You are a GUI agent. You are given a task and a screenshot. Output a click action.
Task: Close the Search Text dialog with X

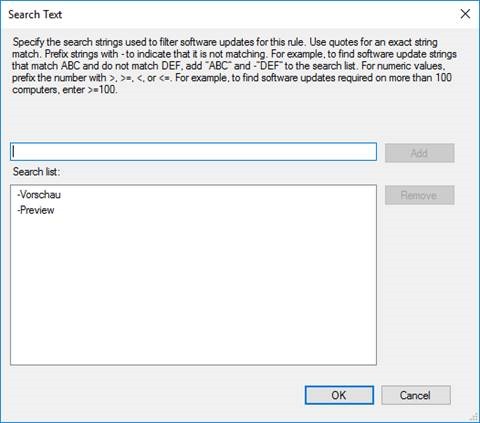tap(465, 14)
